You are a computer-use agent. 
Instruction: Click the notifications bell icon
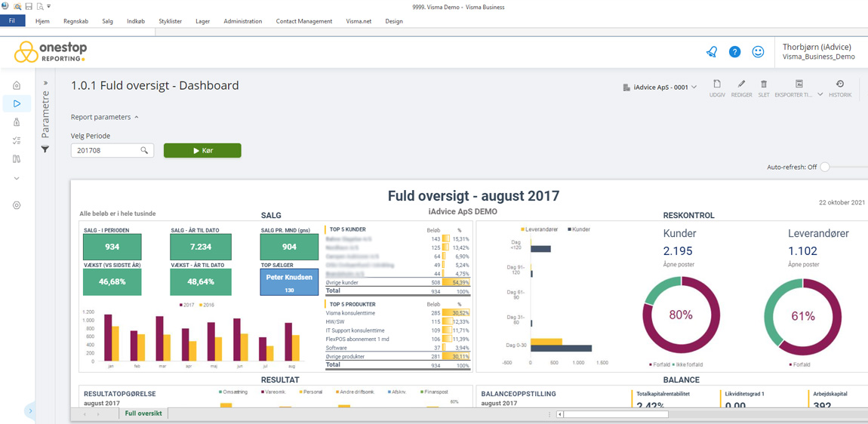tap(711, 52)
